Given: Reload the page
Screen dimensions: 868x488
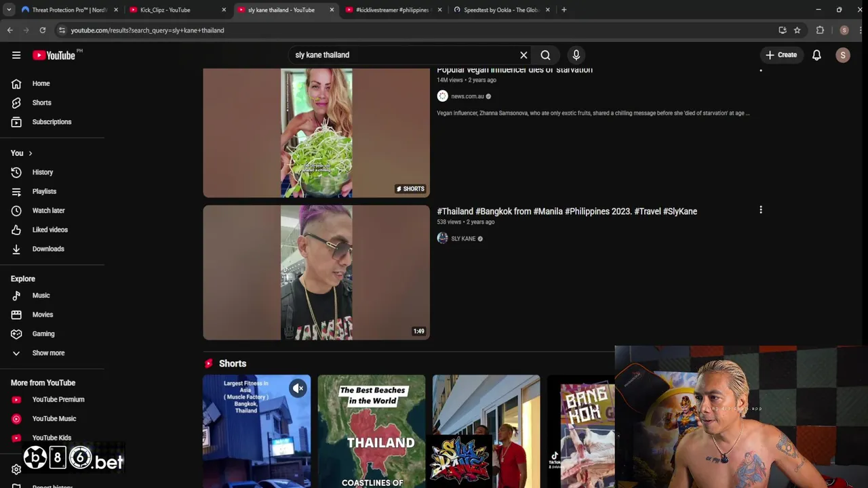Looking at the screenshot, I should click(42, 30).
